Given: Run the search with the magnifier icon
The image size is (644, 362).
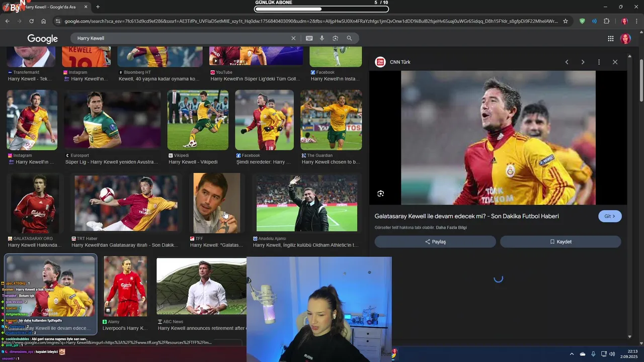Looking at the screenshot, I should pos(349,38).
